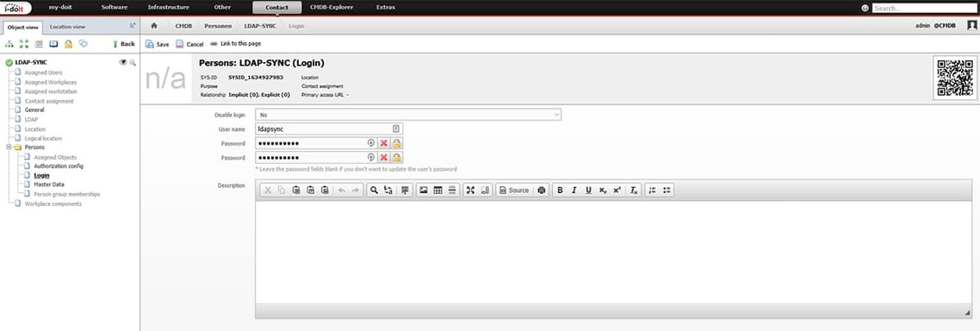Toggle numbered list in editor
Image resolution: width=980 pixels, height=331 pixels.
[x=653, y=190]
